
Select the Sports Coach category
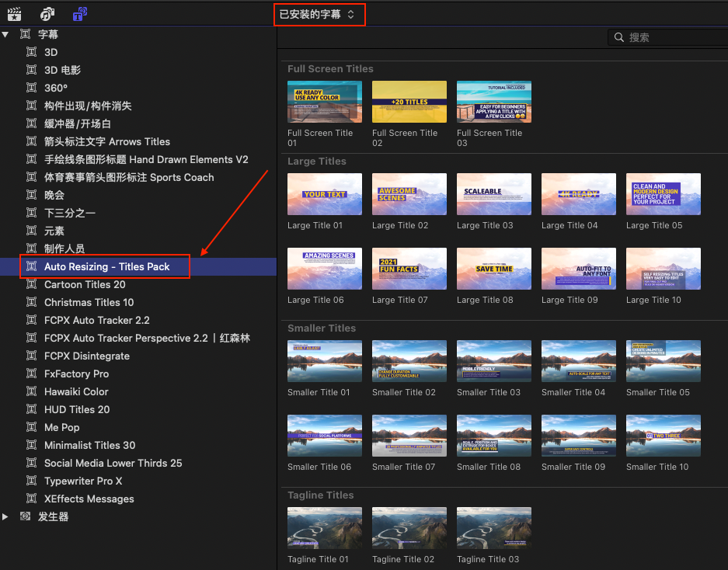129,177
